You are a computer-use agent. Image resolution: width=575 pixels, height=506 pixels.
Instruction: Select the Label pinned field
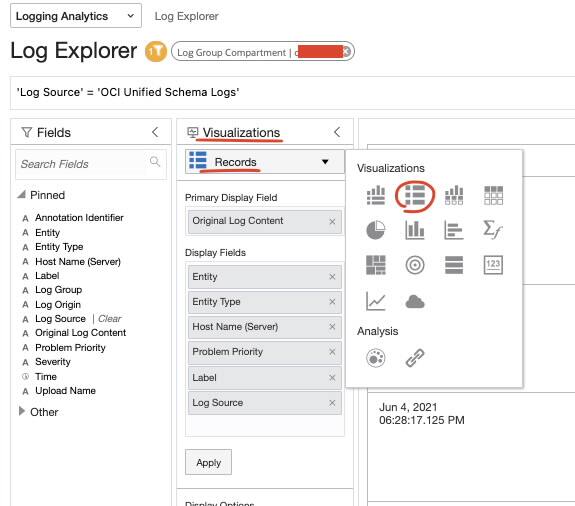[47, 275]
